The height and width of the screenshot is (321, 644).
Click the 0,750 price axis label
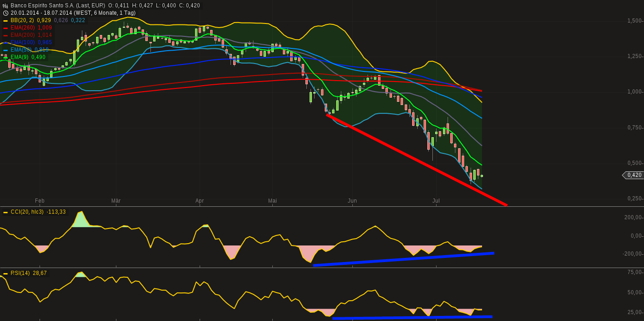click(x=634, y=128)
